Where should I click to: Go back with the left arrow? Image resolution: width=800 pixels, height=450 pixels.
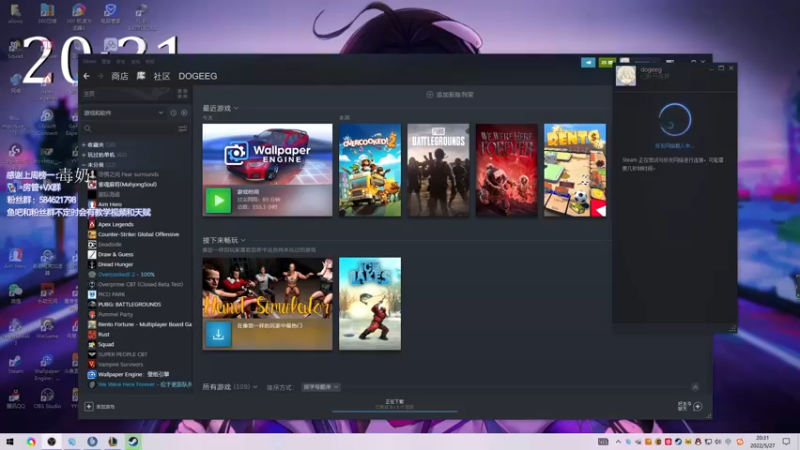(86, 76)
